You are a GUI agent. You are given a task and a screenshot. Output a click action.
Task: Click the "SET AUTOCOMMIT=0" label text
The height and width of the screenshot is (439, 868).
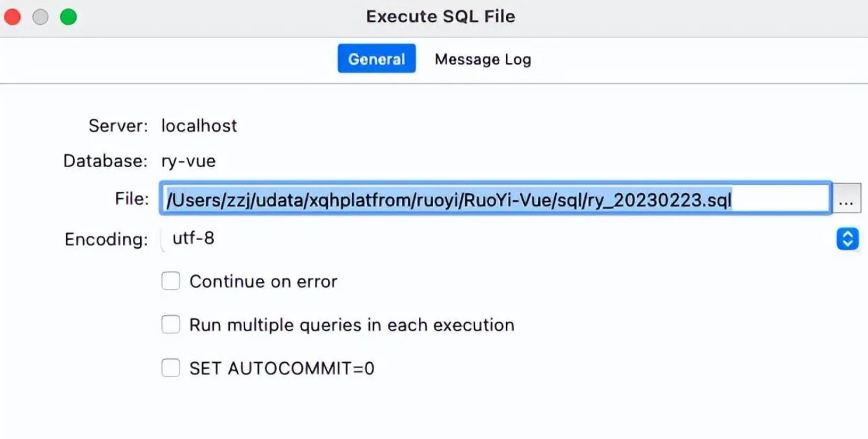(282, 369)
